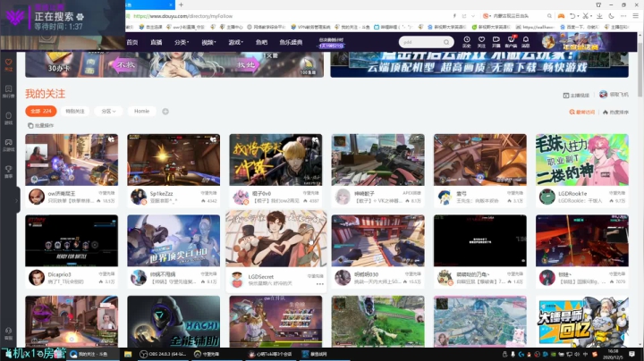Click the browser downloads arrow icon
This screenshot has height=361, width=644.
(599, 16)
